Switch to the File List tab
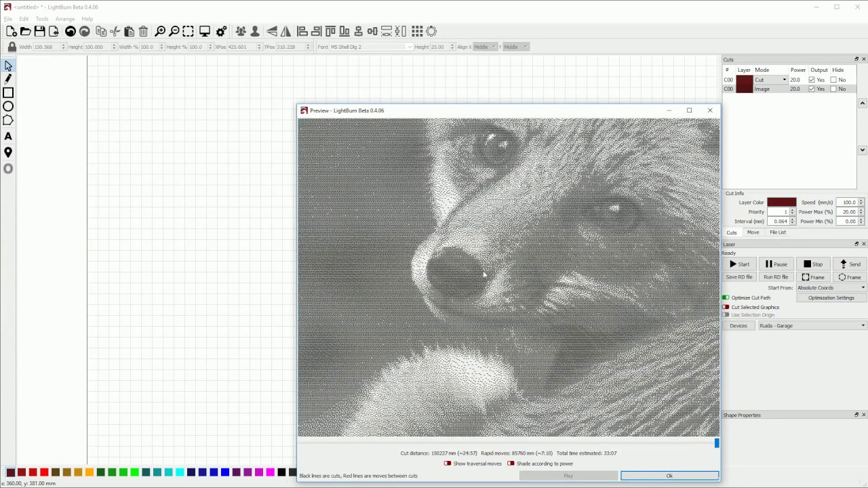The image size is (868, 488). (x=778, y=232)
